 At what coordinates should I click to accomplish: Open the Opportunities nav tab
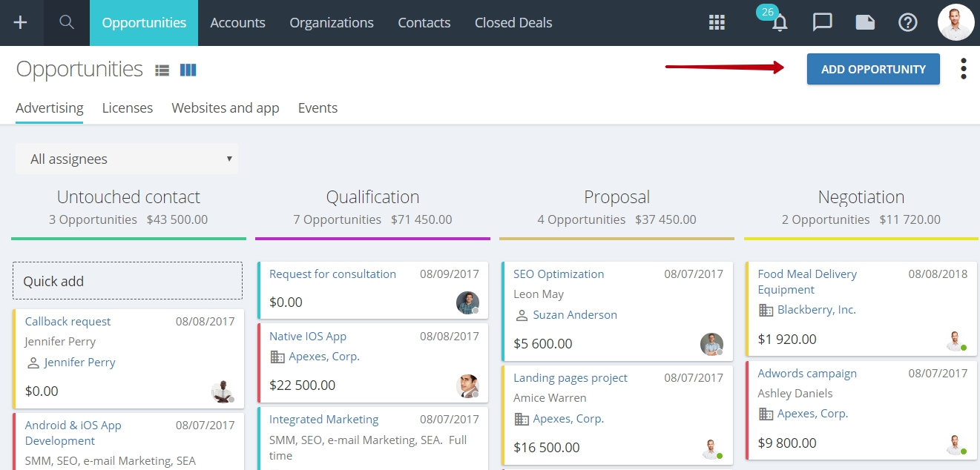click(144, 23)
